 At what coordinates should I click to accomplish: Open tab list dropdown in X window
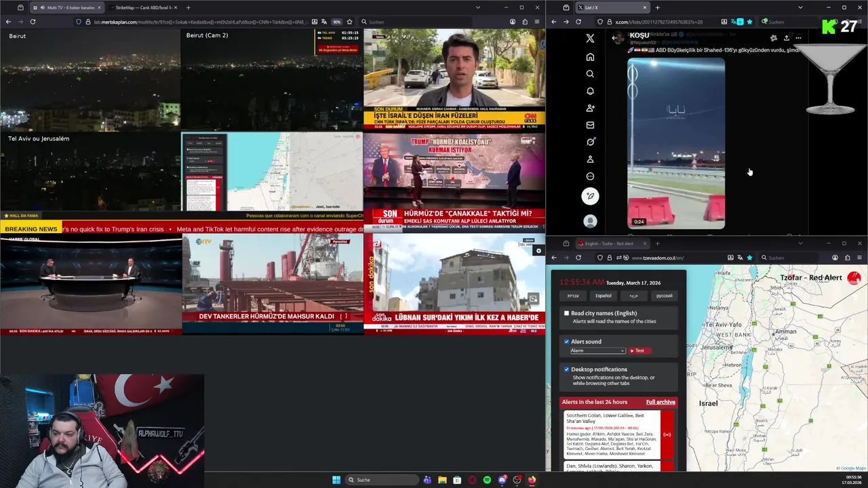tap(800, 7)
